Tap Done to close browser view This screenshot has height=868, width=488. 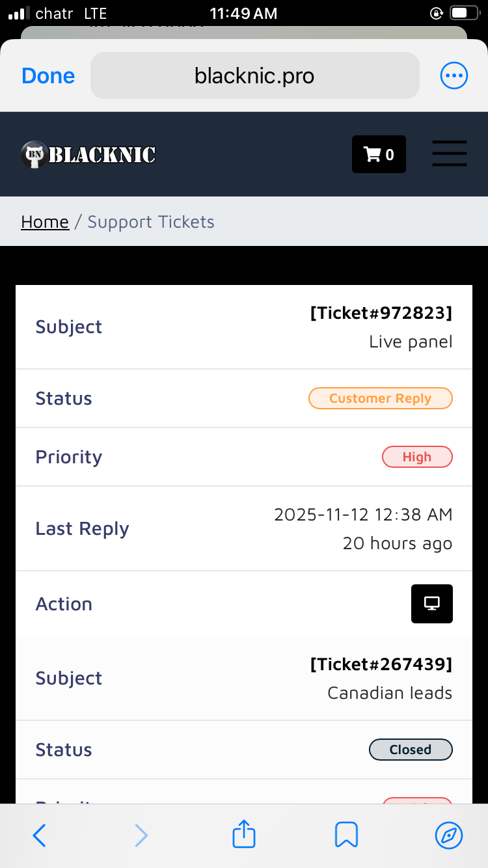click(48, 76)
